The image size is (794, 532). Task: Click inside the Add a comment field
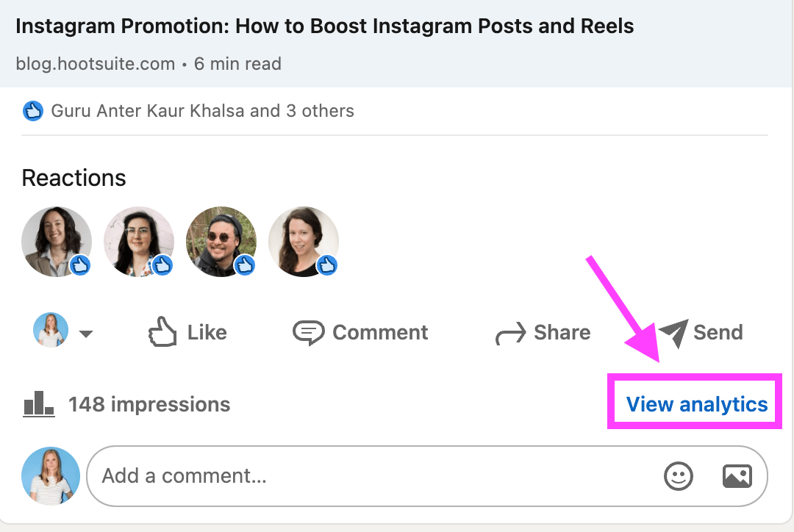tap(368, 476)
